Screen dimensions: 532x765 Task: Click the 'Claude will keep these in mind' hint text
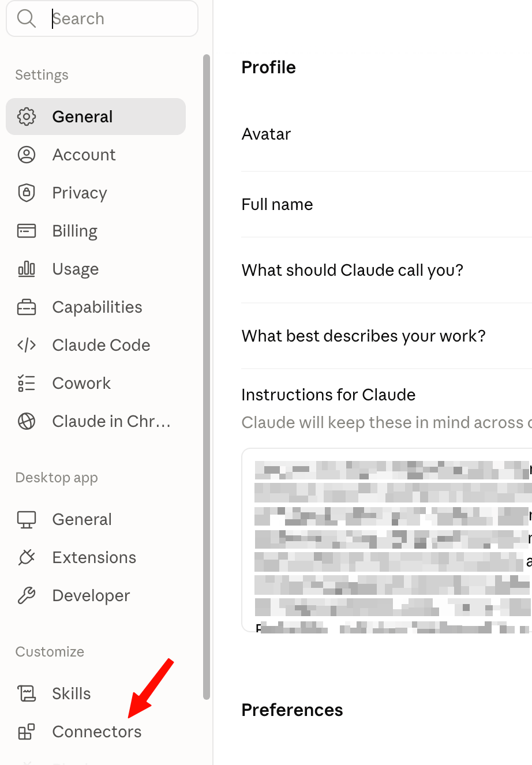(x=387, y=422)
